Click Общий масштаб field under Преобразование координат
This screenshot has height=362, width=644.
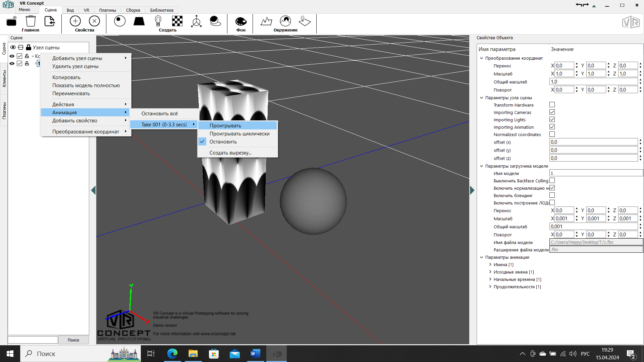pos(593,82)
